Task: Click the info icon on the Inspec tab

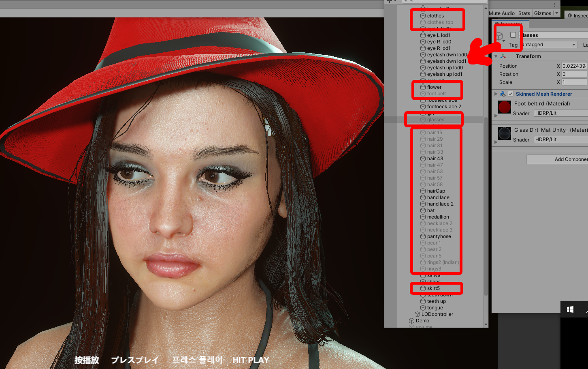Action: tap(570, 15)
